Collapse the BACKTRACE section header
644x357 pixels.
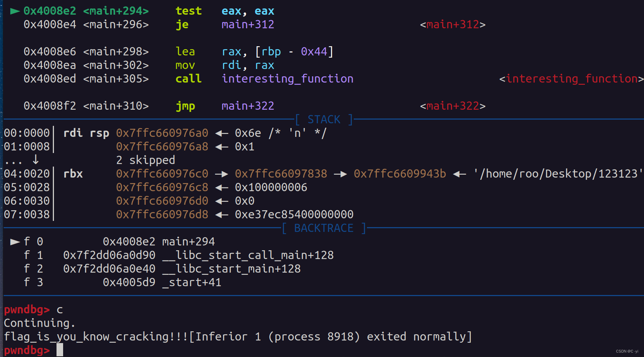click(323, 228)
